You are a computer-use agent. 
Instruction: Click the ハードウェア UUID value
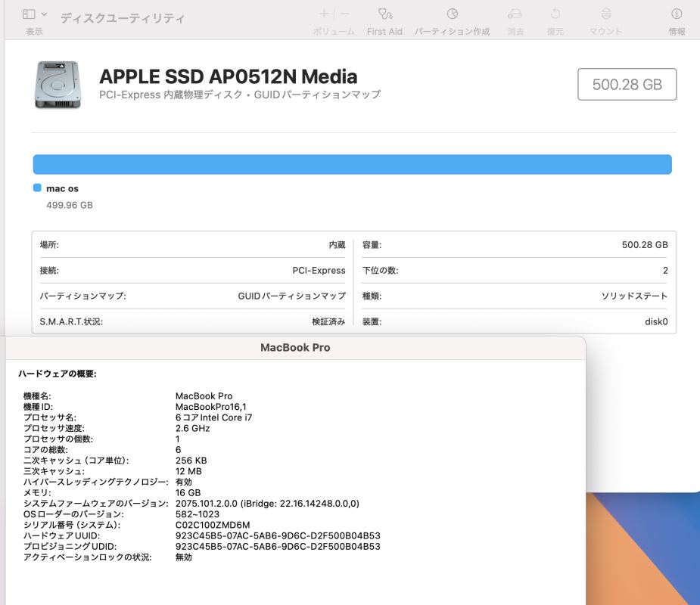click(x=278, y=536)
